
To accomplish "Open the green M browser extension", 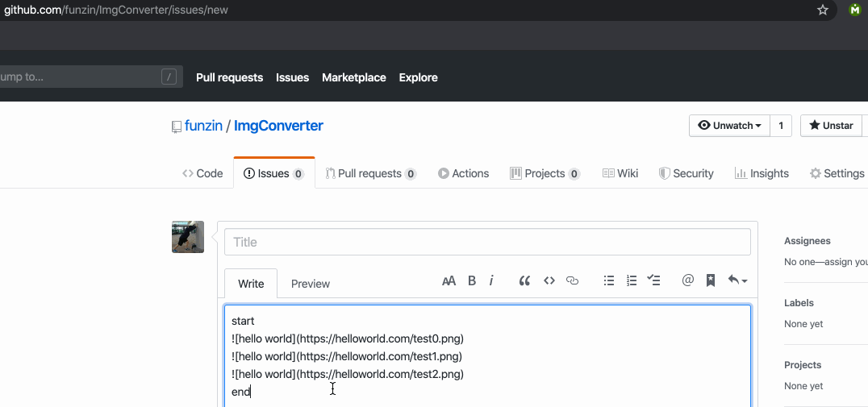I will [x=855, y=10].
